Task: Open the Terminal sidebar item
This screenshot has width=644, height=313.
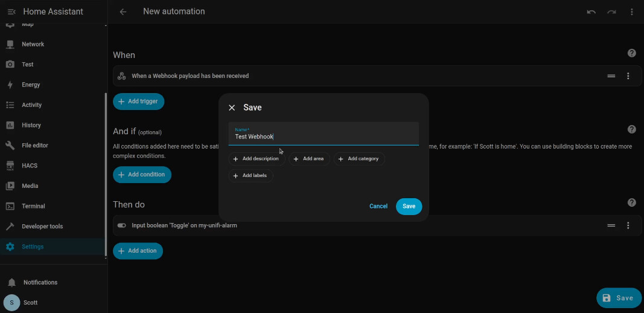Action: (33, 206)
